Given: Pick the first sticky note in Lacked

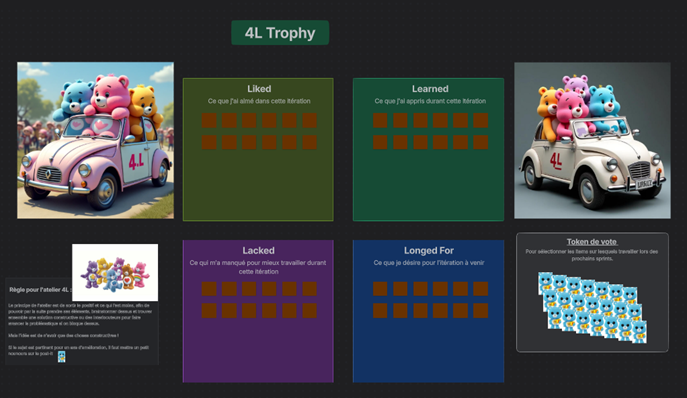Looking at the screenshot, I should tap(209, 289).
